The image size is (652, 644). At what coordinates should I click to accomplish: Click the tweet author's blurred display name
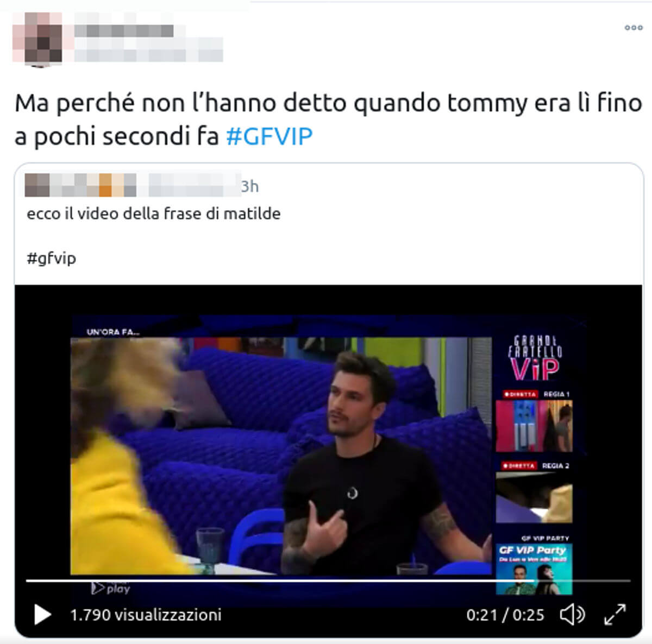click(x=124, y=30)
